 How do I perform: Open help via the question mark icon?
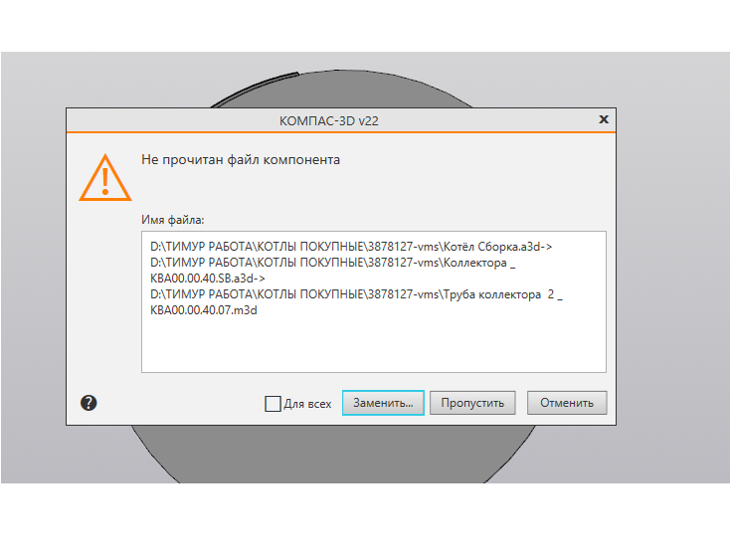(89, 403)
